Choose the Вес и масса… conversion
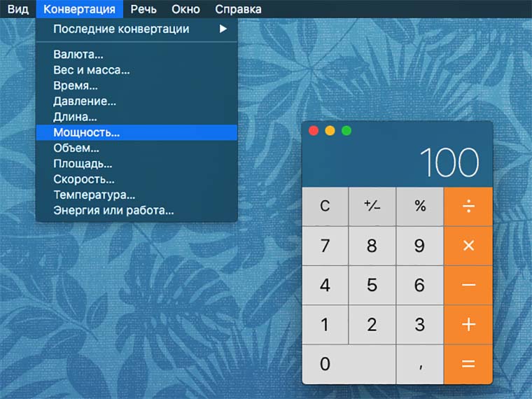The image size is (532, 399). click(136, 70)
